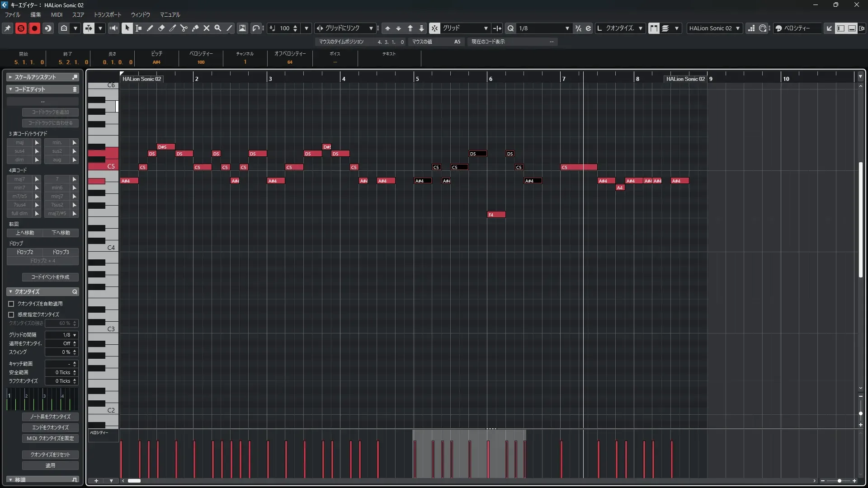Viewport: 868px width, 488px height.
Task: Toggle the Solo editor button
Action: [x=21, y=28]
